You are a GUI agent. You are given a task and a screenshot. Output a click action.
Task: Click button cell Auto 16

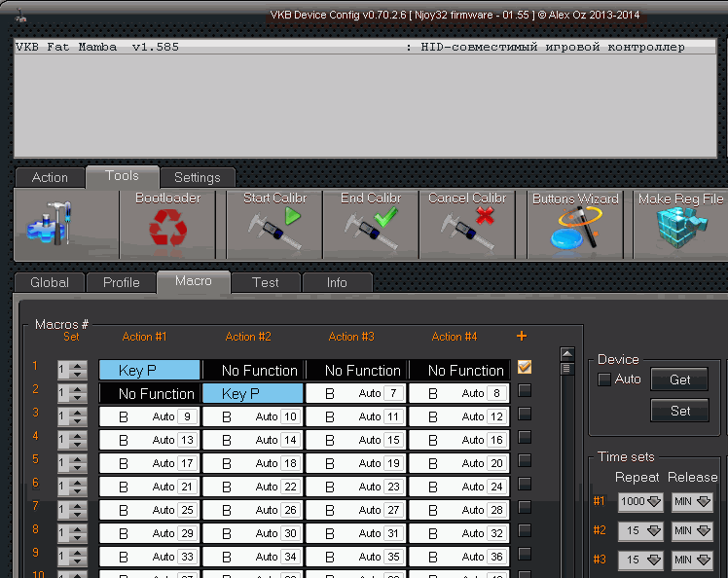coord(459,440)
